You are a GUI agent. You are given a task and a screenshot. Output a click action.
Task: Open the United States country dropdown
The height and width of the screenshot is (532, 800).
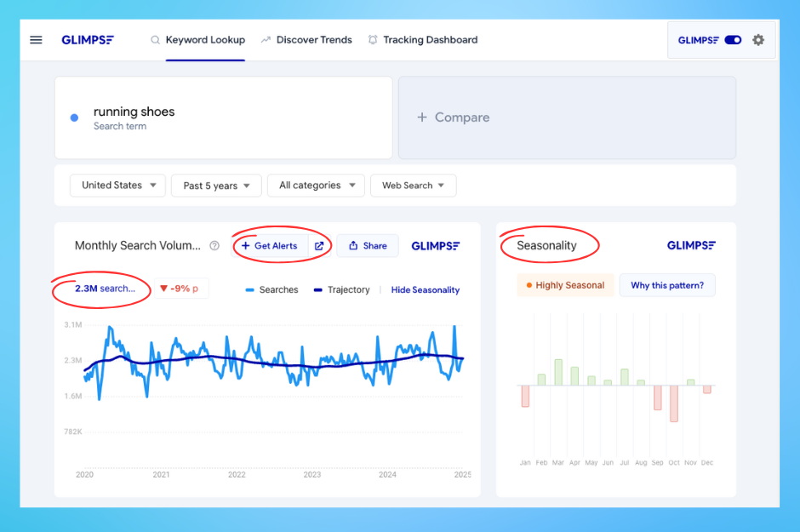(x=117, y=185)
